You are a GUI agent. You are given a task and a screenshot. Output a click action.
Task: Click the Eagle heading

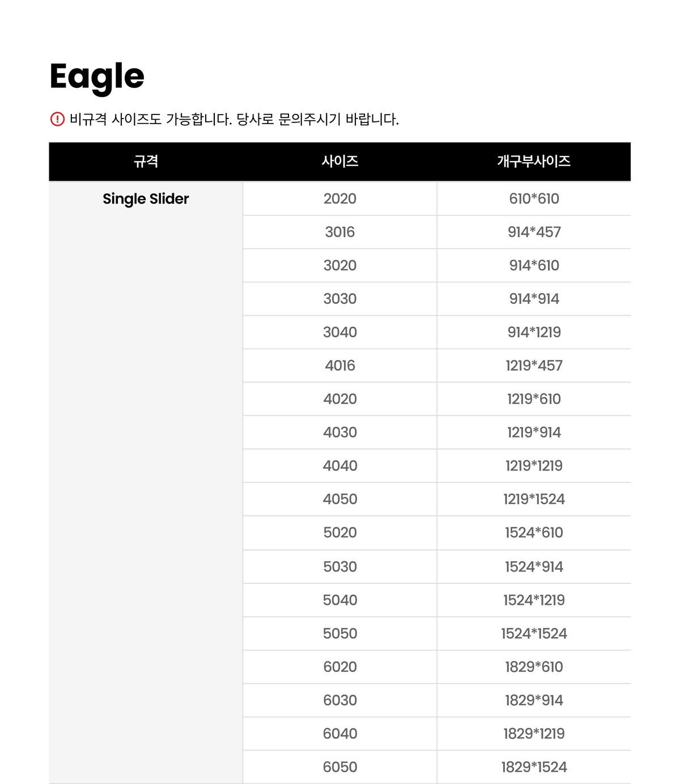pyautogui.click(x=97, y=77)
